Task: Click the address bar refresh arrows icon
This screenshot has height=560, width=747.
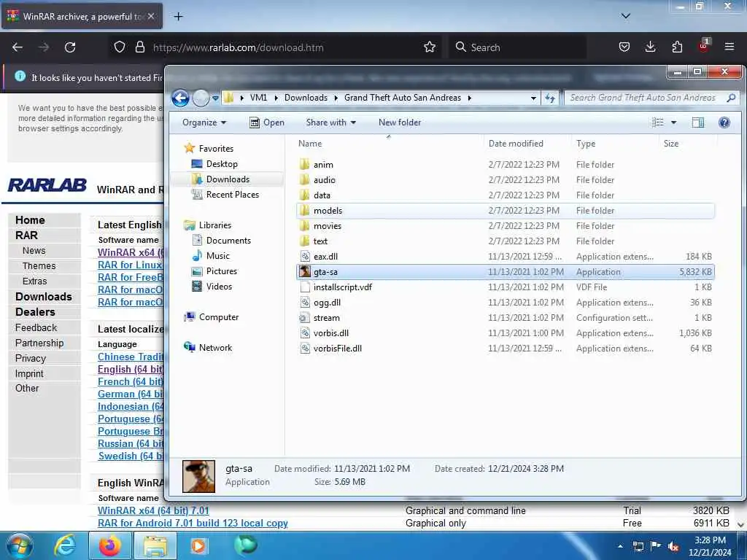Action: (550, 98)
